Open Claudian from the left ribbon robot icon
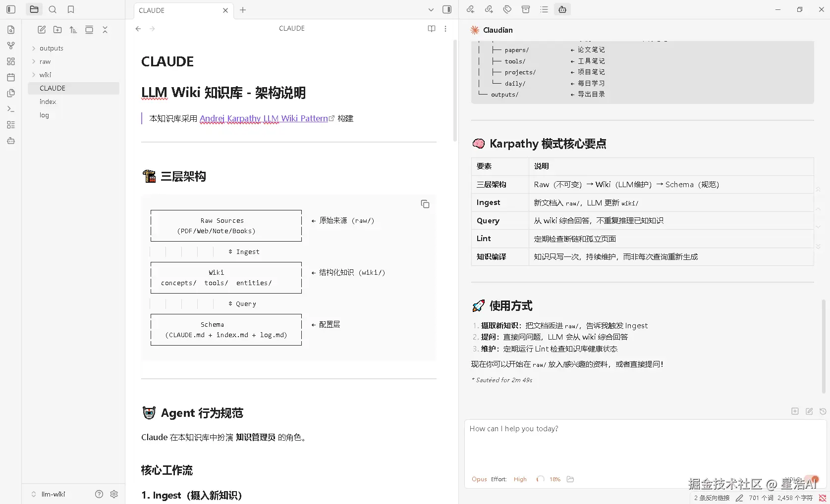The height and width of the screenshot is (504, 830). coord(11,141)
